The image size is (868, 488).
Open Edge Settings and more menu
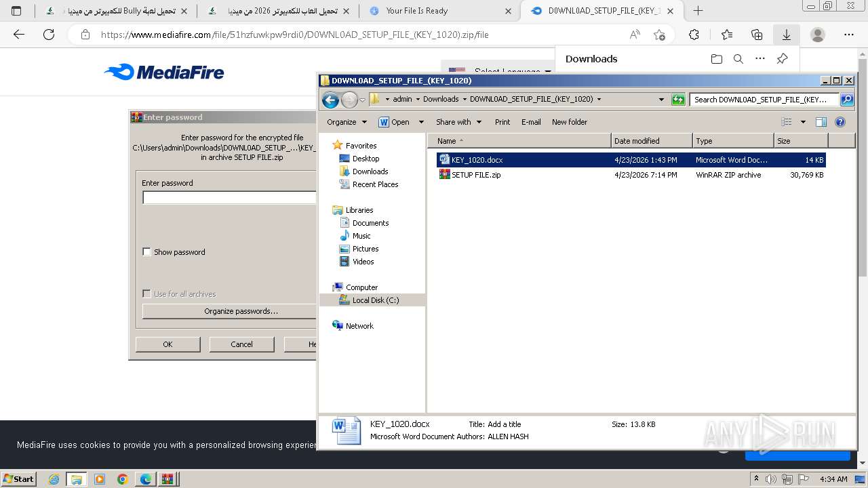(849, 35)
